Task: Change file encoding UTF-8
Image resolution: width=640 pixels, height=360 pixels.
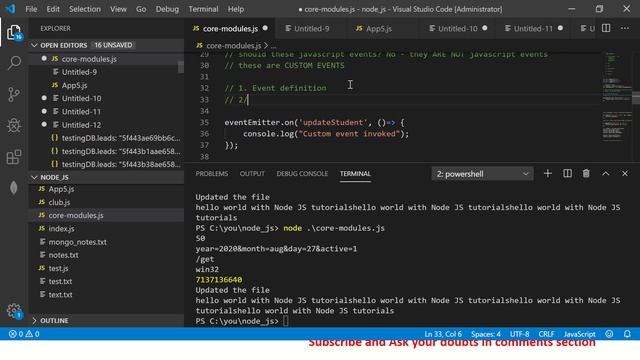Action: click(519, 334)
